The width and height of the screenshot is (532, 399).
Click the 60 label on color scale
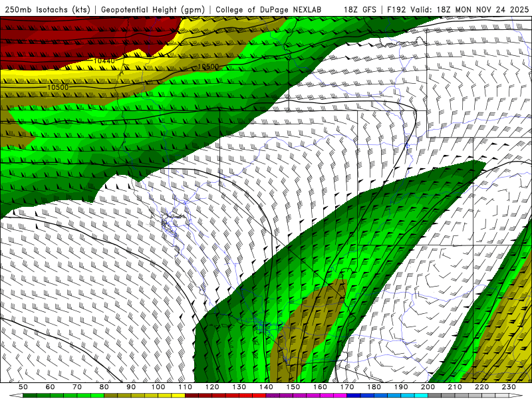click(x=51, y=387)
